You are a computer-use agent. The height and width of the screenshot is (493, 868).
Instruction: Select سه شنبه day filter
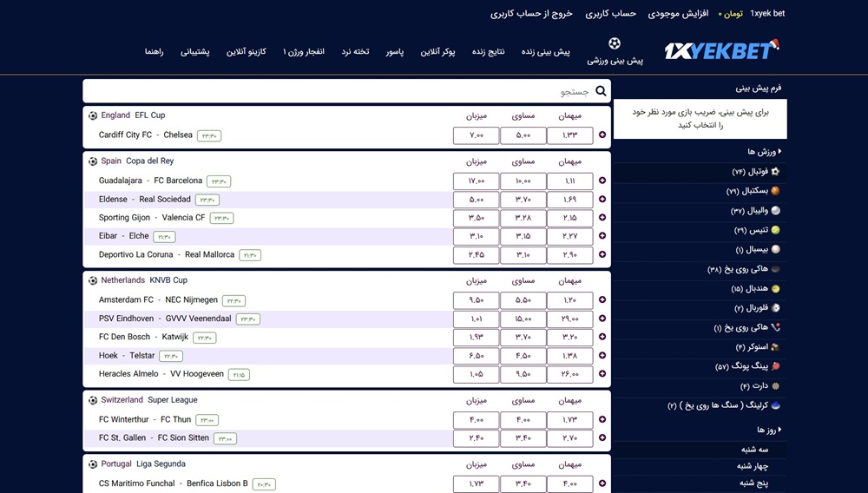(754, 450)
